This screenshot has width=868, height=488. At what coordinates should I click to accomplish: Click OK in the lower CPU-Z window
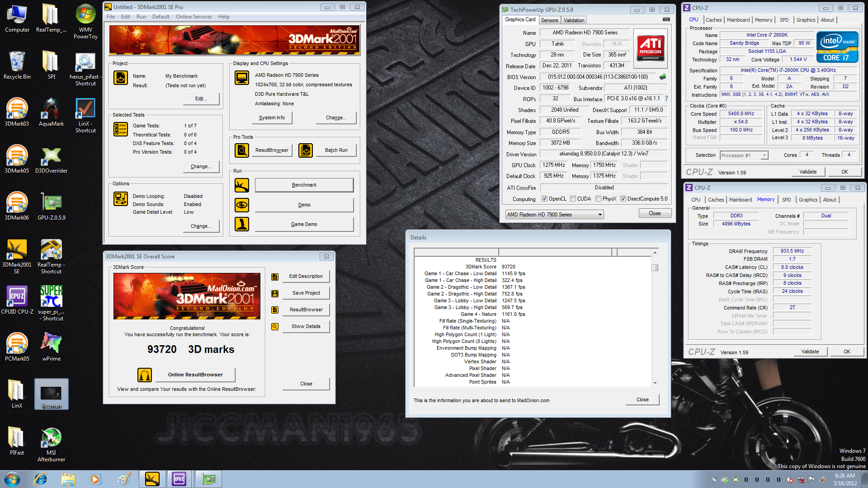[847, 352]
